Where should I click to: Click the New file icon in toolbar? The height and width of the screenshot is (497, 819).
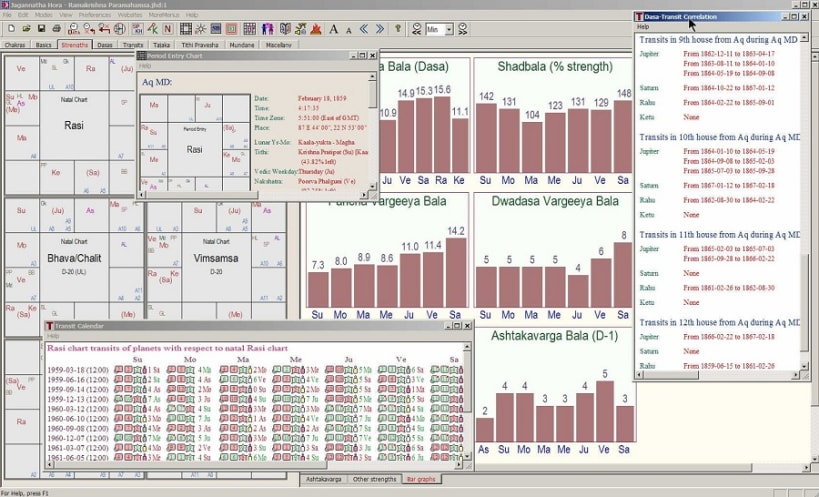click(11, 29)
